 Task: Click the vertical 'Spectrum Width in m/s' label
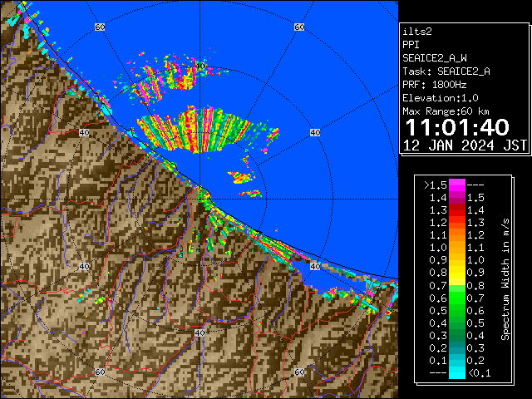505,279
